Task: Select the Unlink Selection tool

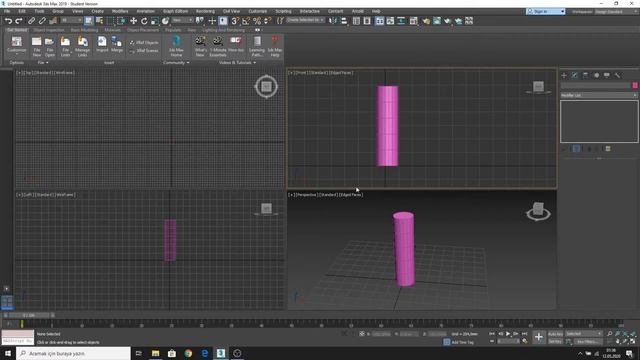Action: click(x=42, y=20)
